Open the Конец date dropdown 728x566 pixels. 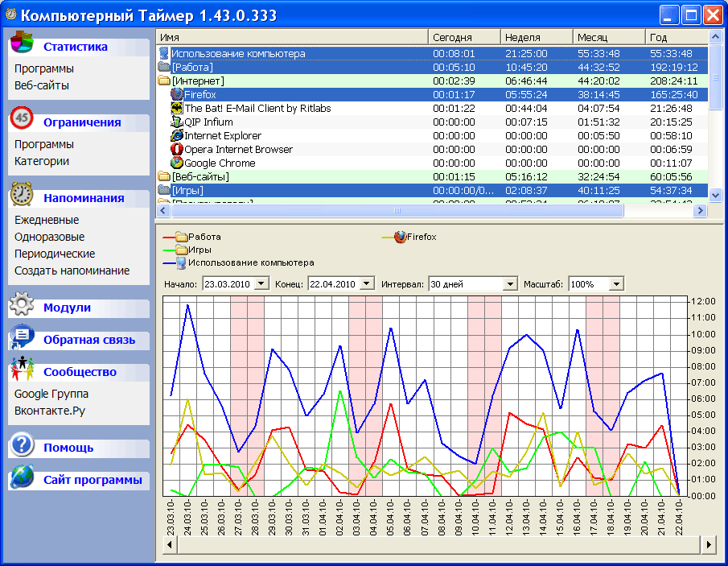367,284
